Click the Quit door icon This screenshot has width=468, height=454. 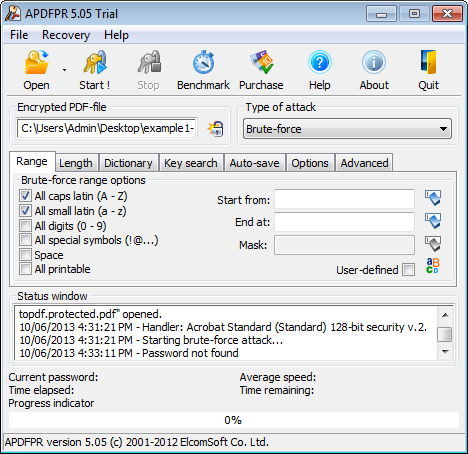(429, 62)
